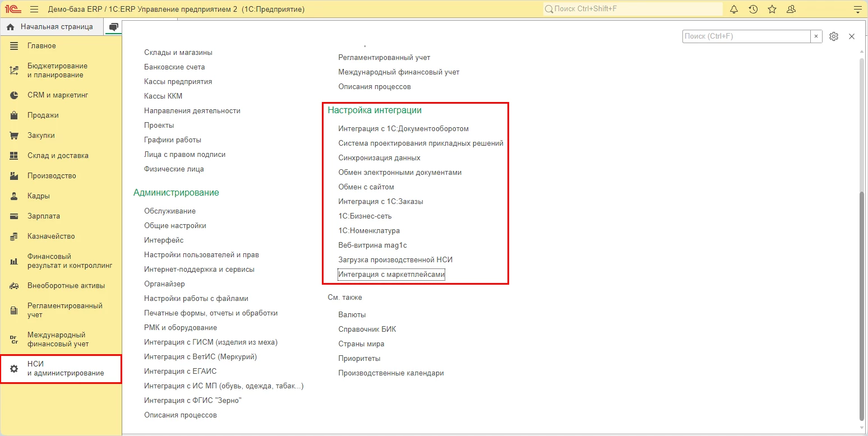Go to the Закупки section
868x436 pixels.
(61, 136)
